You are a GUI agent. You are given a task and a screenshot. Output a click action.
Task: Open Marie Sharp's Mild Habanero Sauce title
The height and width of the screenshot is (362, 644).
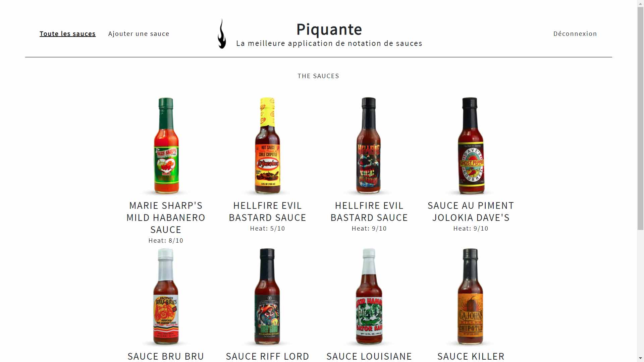pyautogui.click(x=166, y=218)
